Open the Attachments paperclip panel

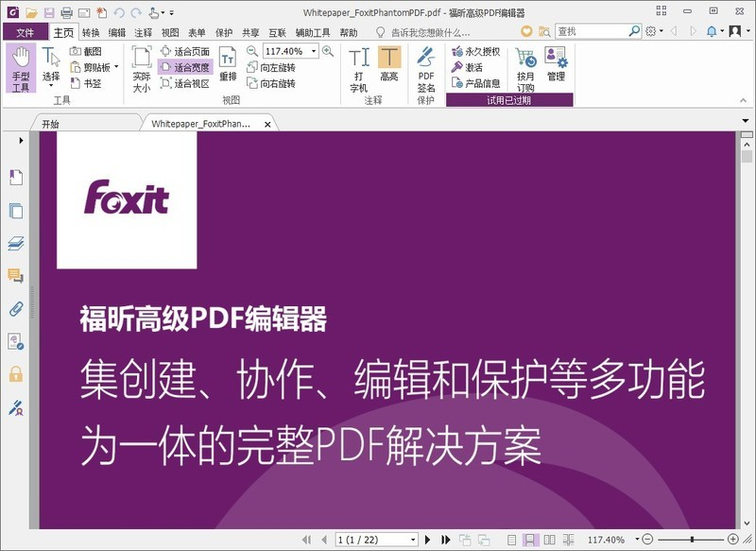point(16,309)
